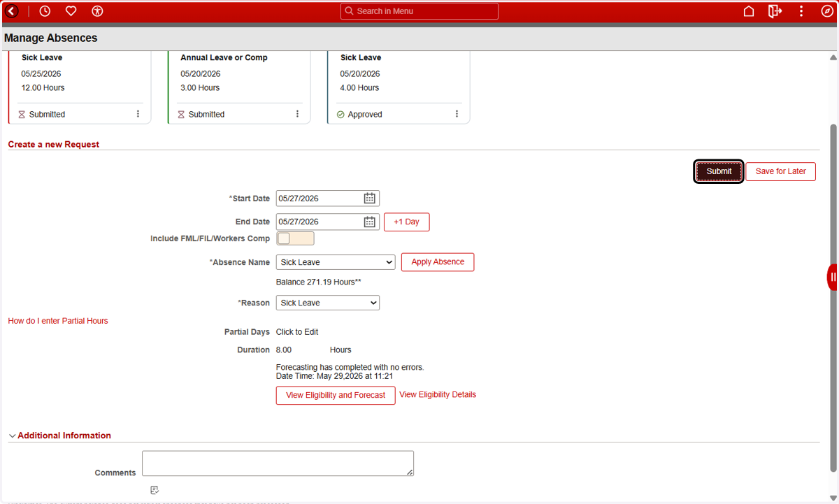This screenshot has height=504, width=839.
Task: Click Partial Days Click to Edit
Action: [x=297, y=332]
